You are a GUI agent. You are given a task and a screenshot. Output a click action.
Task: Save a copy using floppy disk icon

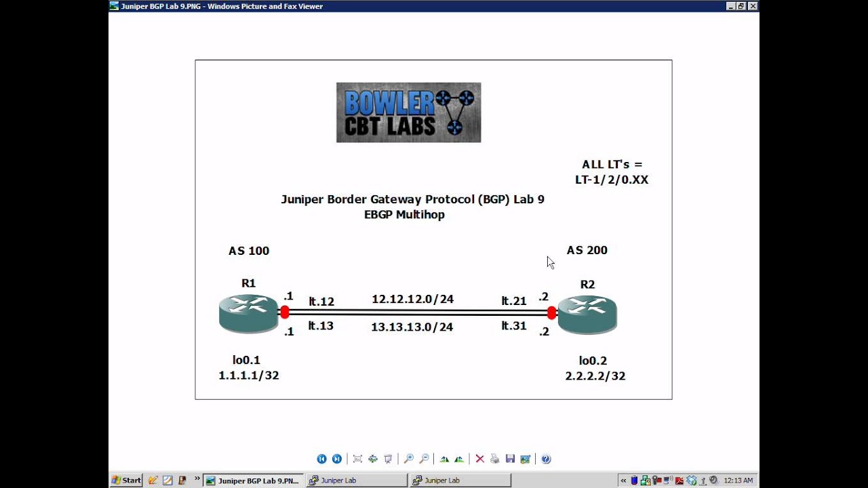coord(510,459)
